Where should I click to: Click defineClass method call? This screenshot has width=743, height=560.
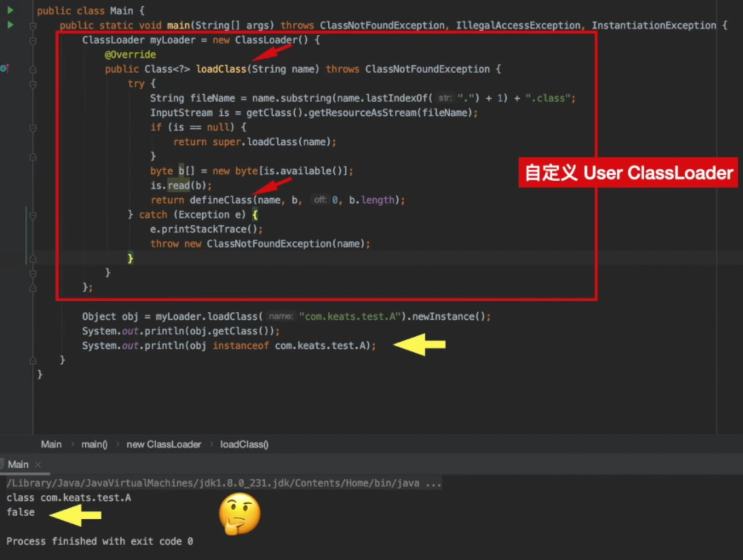click(220, 200)
